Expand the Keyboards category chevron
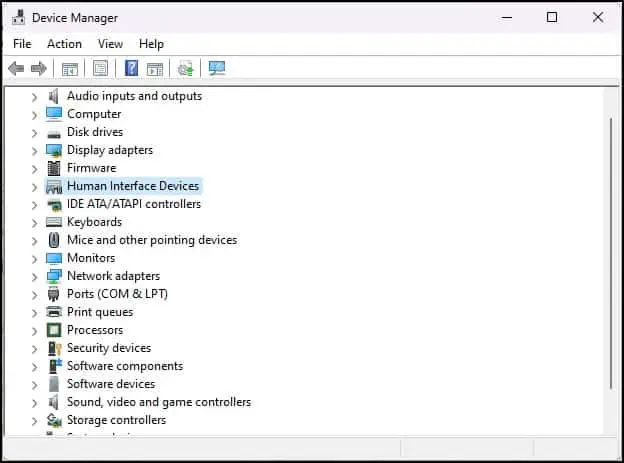 (35, 223)
